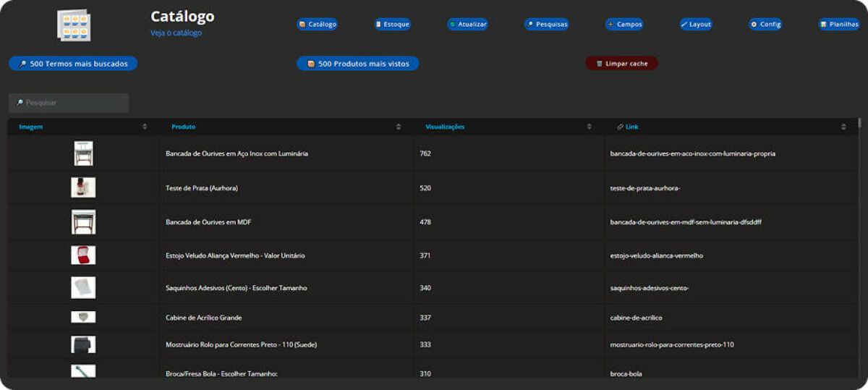Sort table by Link column arrows
This screenshot has width=868, height=390.
pos(843,127)
